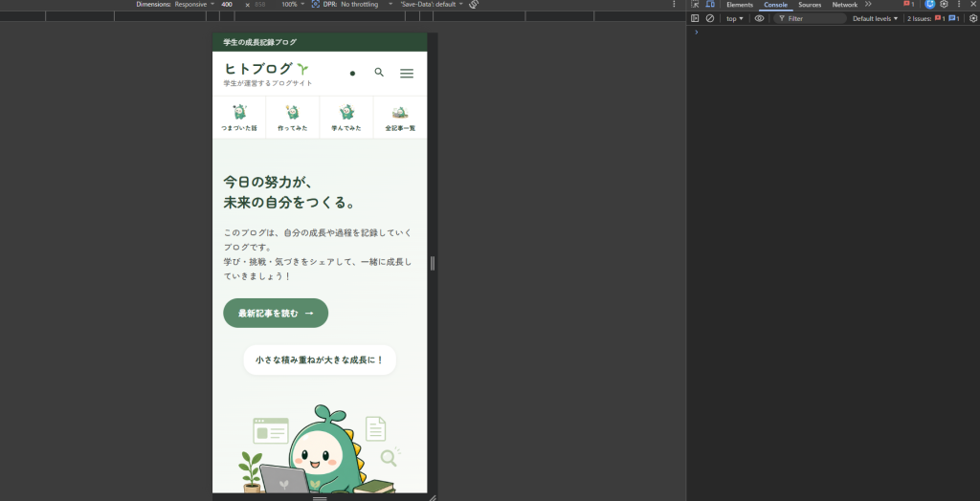Click 最新記事を読む button

(276, 313)
